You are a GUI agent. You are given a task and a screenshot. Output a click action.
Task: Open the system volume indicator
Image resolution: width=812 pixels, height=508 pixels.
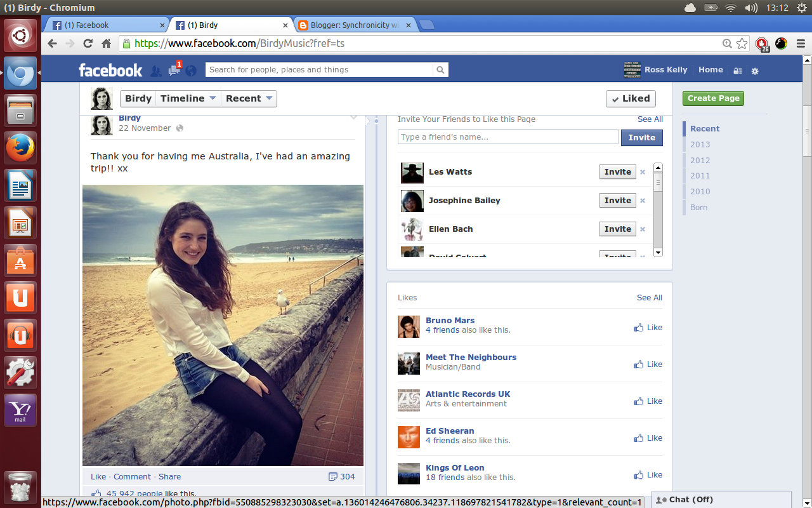point(751,8)
